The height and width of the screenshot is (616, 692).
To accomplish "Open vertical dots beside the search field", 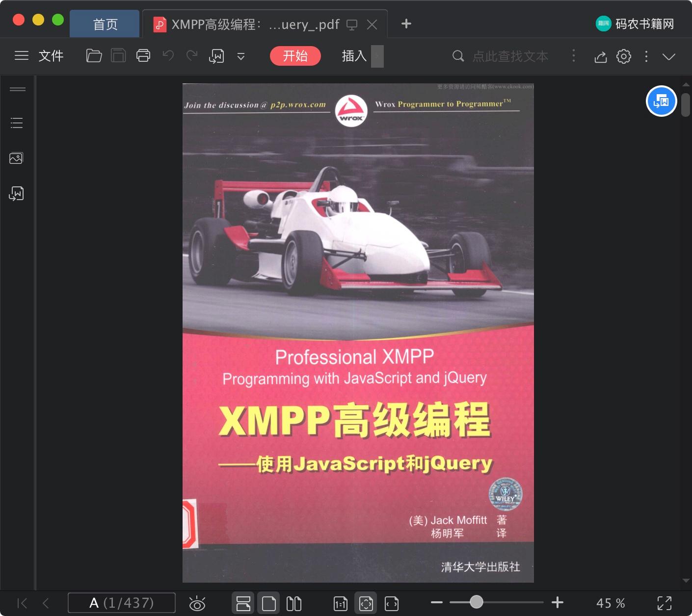I will click(x=574, y=56).
